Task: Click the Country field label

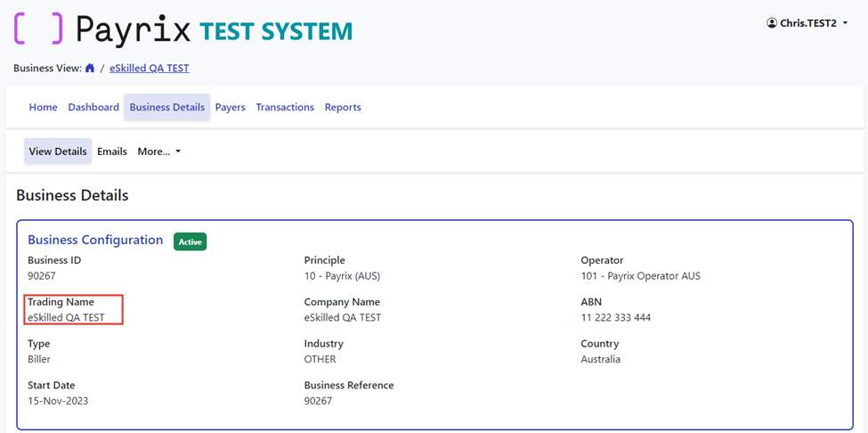Action: [x=600, y=344]
